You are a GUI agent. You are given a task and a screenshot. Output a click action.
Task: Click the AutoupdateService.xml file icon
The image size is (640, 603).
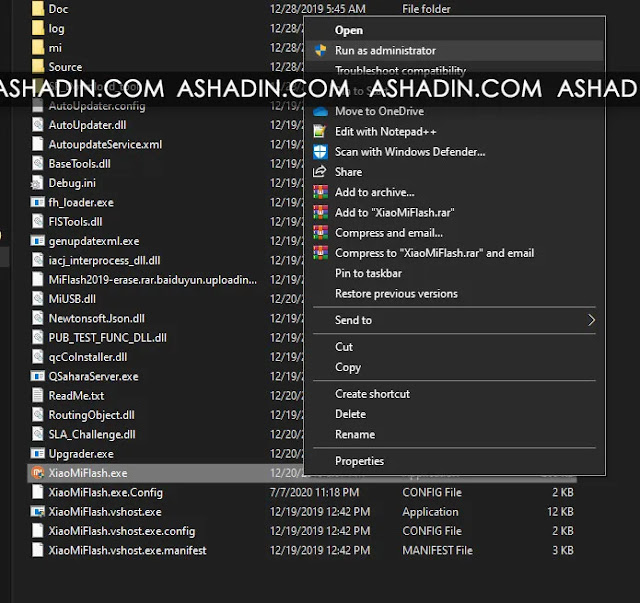pyautogui.click(x=38, y=144)
